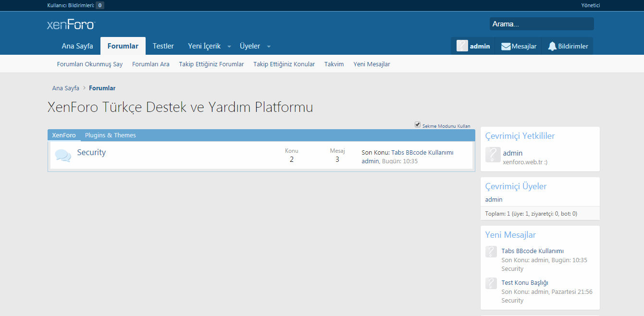The height and width of the screenshot is (316, 644).
Task: Click admin username in Security row's last post
Action: (370, 161)
